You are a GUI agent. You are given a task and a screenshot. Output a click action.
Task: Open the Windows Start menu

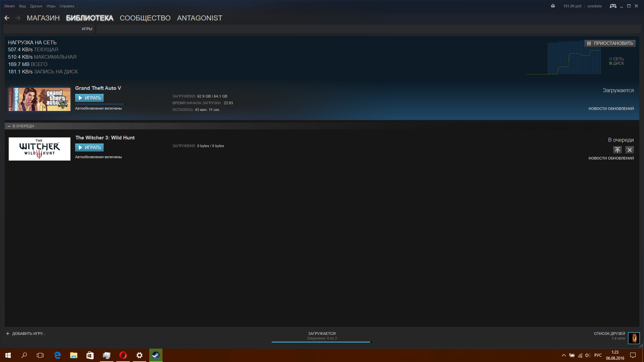8,355
